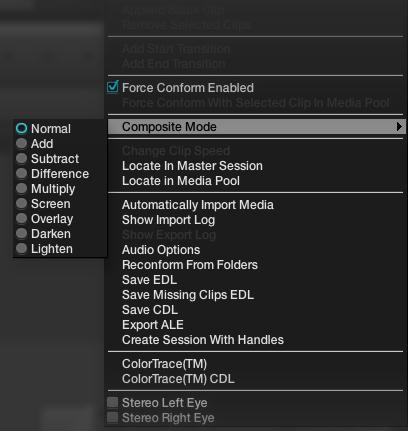Choose the Add composite mode
This screenshot has width=408, height=431.
(x=21, y=143)
